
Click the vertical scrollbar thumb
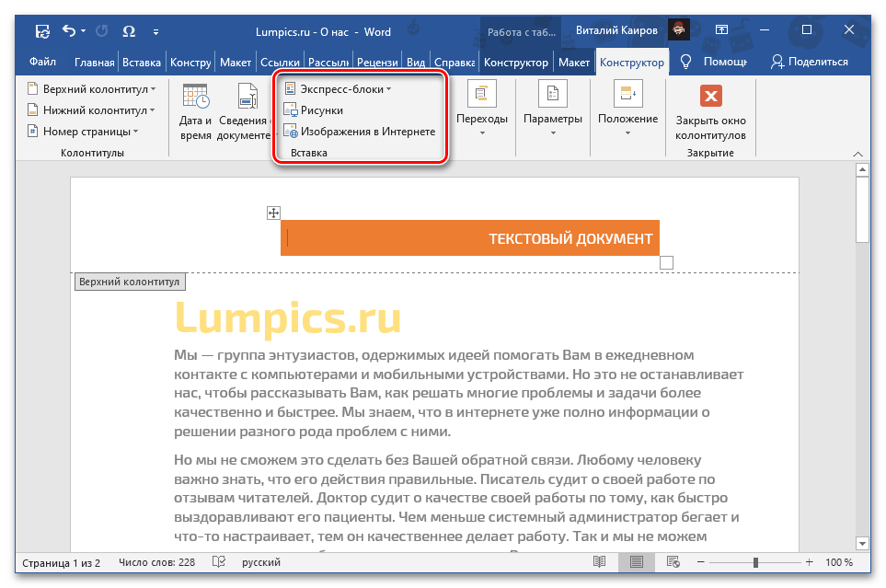(x=862, y=209)
